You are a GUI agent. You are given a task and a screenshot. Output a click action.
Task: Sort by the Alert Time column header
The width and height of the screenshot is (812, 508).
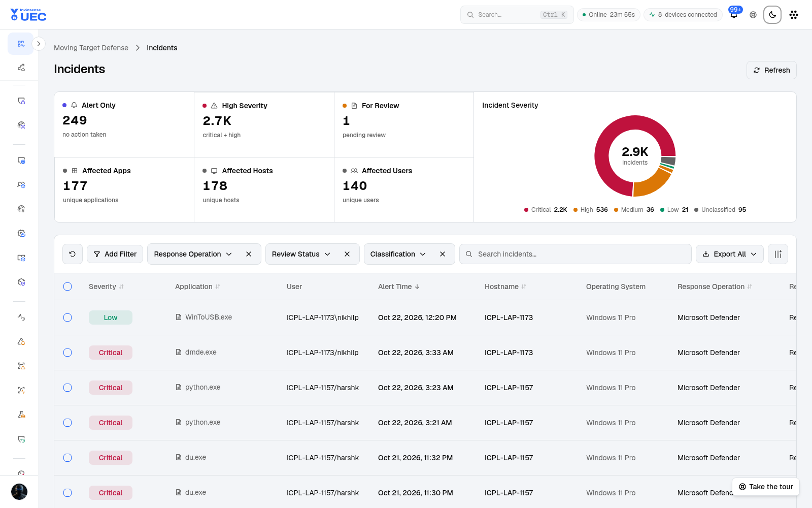click(x=399, y=287)
